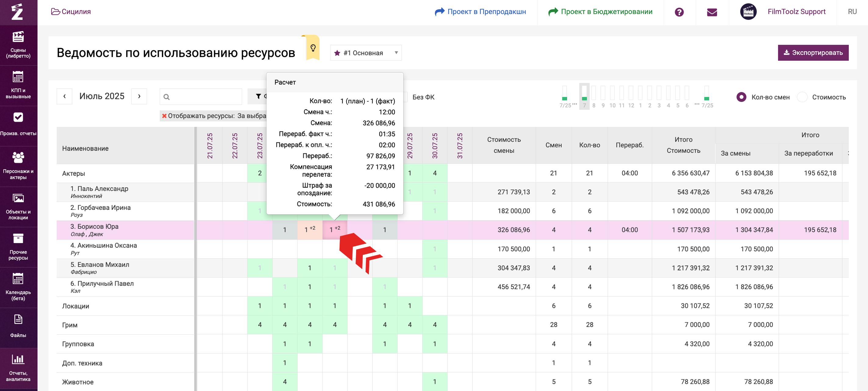
Task: Open messages envelope icon
Action: click(x=712, y=12)
